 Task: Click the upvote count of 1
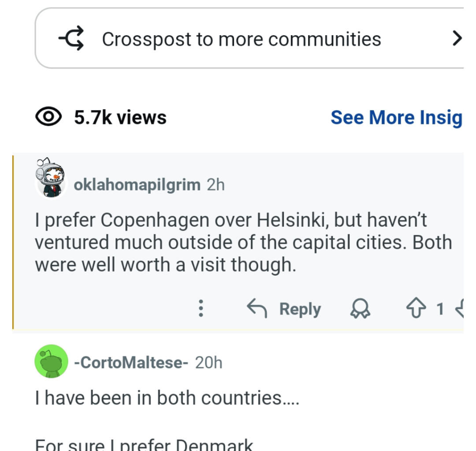(440, 309)
